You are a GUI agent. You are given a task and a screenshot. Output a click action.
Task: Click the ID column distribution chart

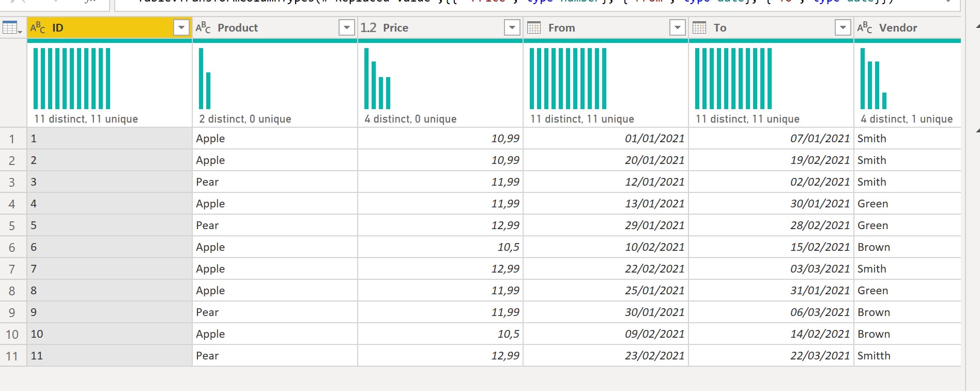[72, 79]
